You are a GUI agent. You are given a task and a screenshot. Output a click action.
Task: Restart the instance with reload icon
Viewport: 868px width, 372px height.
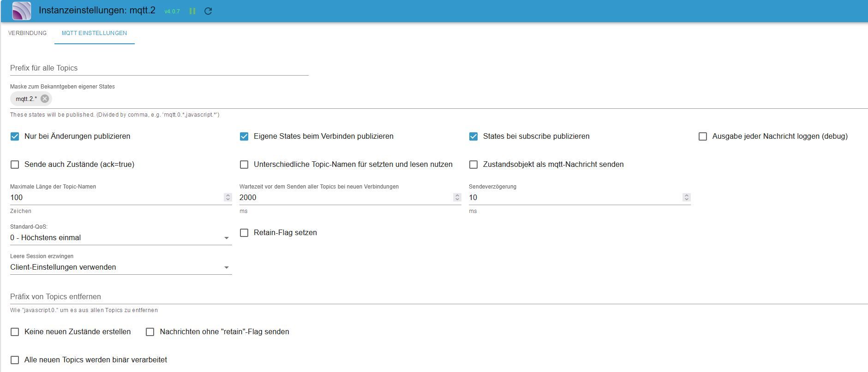coord(208,11)
